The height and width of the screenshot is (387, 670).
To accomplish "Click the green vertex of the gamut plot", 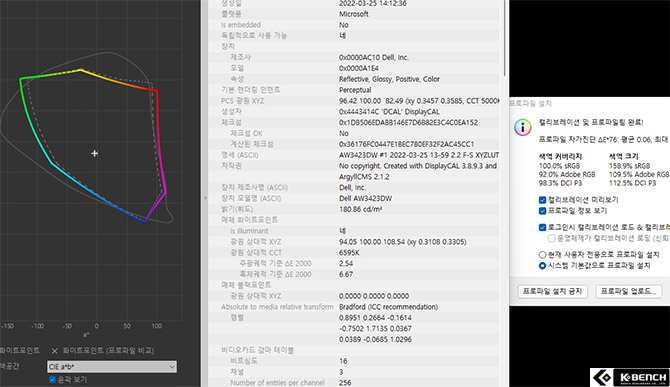I will [21, 79].
